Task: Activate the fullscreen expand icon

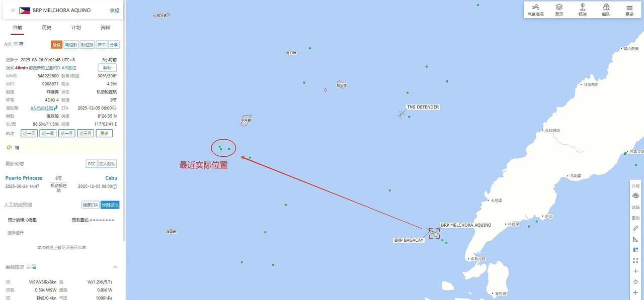Action: [635, 260]
